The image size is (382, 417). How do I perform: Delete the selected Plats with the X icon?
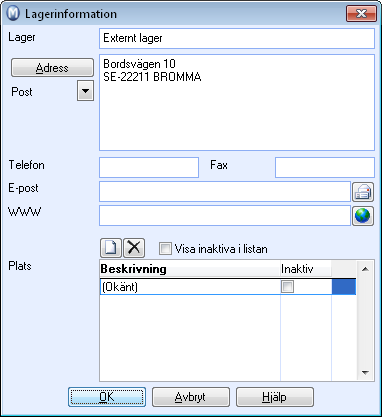[x=134, y=248]
